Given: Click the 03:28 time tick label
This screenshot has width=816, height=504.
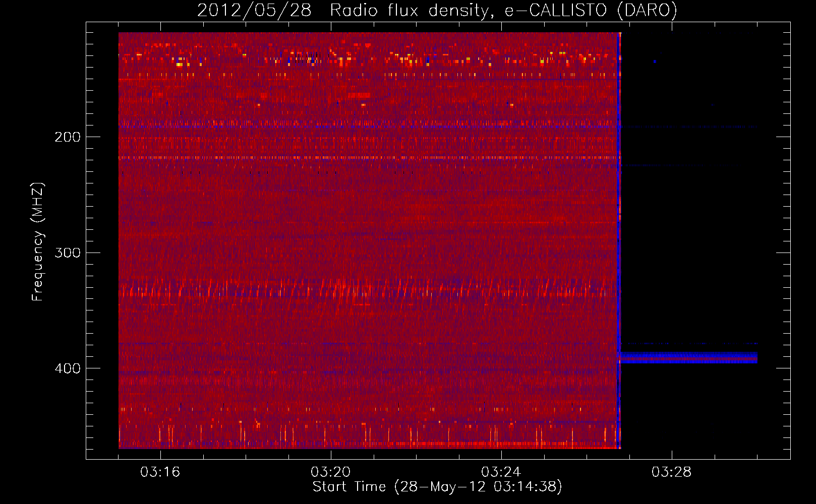Looking at the screenshot, I should (x=671, y=472).
